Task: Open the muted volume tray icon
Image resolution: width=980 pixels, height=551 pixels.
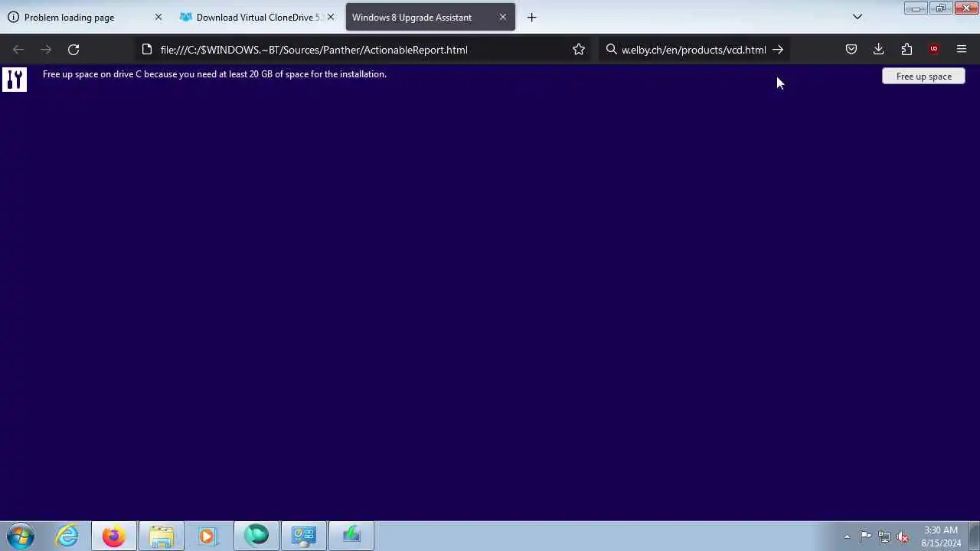Action: [903, 536]
